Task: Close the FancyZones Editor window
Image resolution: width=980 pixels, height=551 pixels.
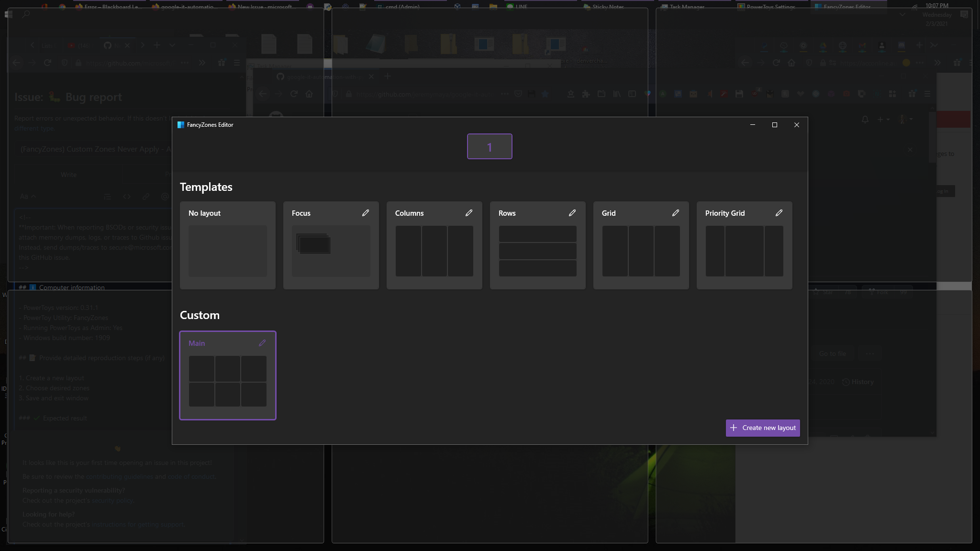Action: (797, 125)
